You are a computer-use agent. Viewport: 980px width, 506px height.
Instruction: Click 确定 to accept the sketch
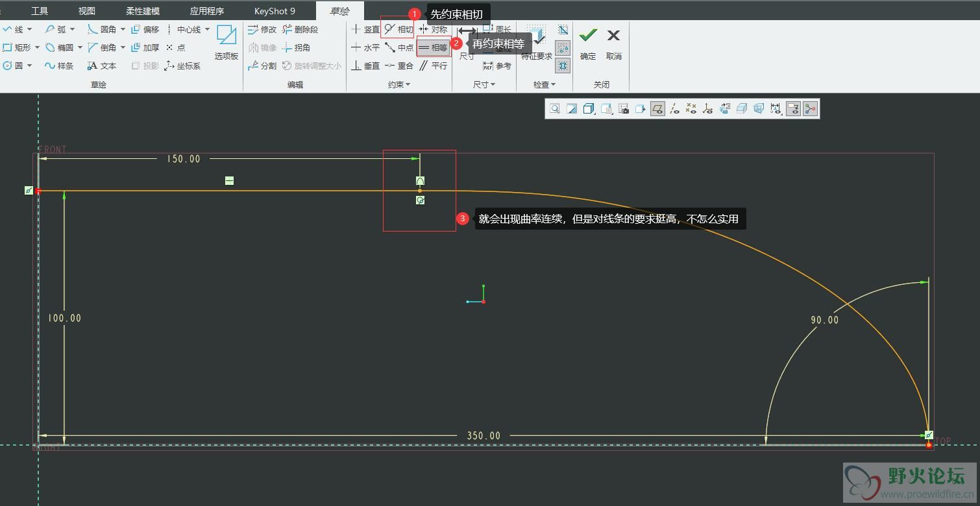pyautogui.click(x=588, y=43)
